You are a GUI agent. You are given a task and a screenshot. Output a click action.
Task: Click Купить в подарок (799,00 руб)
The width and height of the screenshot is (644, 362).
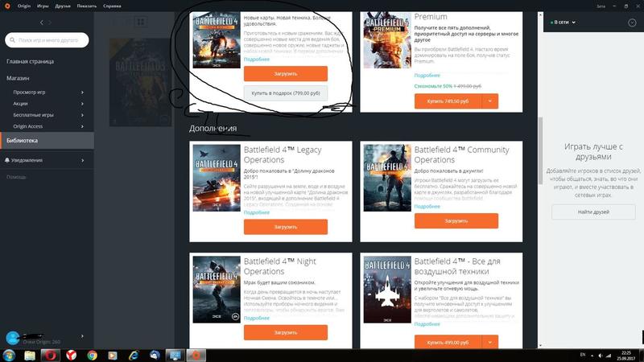(x=286, y=93)
